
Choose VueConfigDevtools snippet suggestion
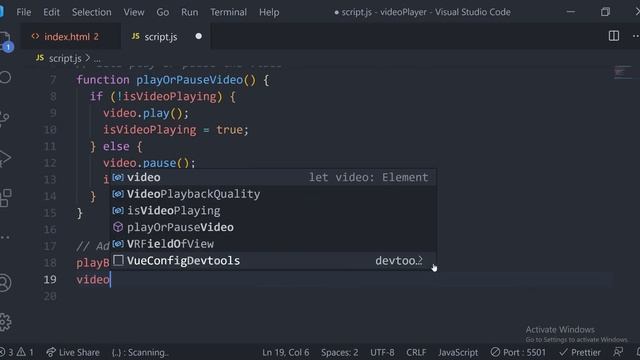(273, 260)
